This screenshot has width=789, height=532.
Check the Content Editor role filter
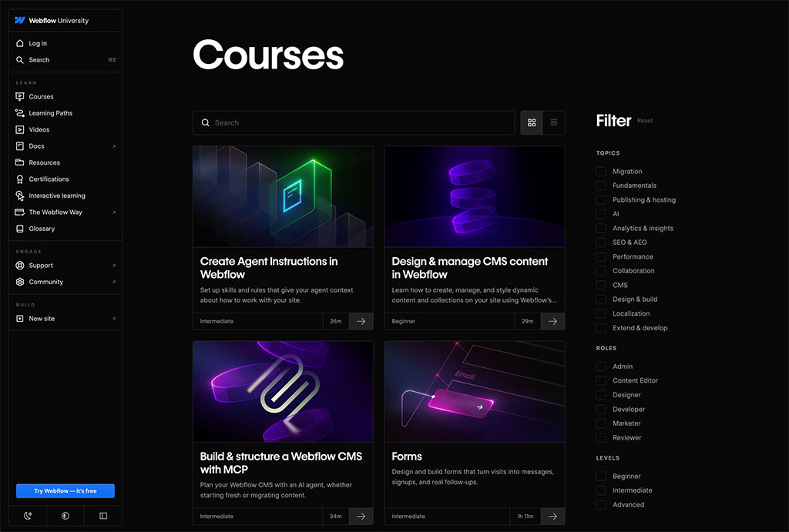coord(601,380)
